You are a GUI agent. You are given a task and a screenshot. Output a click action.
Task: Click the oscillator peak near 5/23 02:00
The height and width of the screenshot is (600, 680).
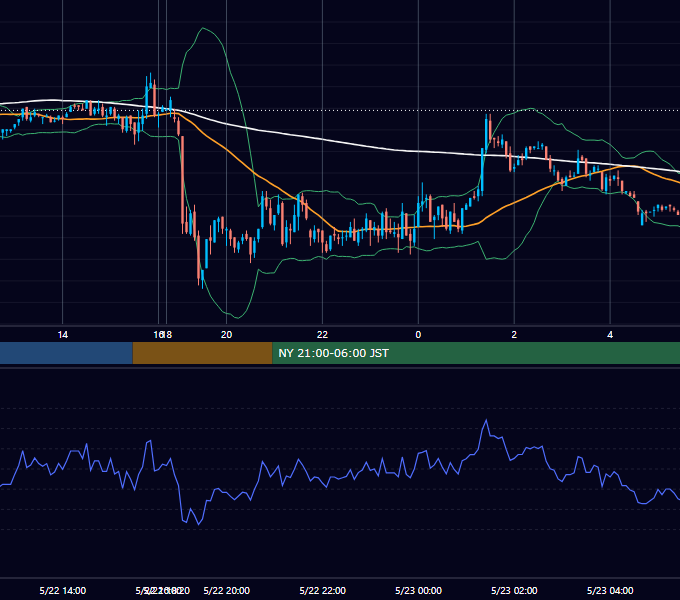[x=486, y=420]
